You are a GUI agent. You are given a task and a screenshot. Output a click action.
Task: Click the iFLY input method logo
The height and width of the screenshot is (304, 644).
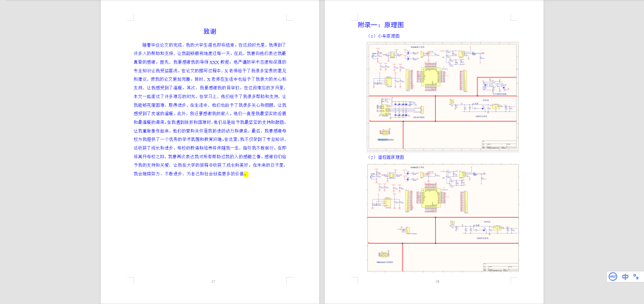click(x=613, y=276)
